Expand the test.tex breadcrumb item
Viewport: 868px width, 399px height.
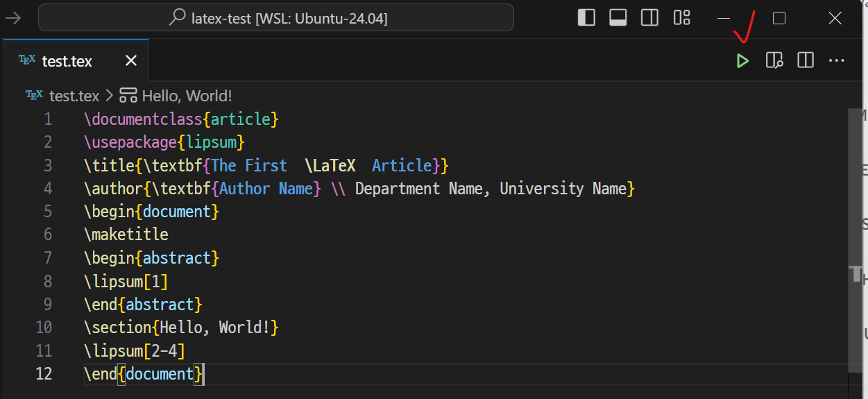[74, 96]
